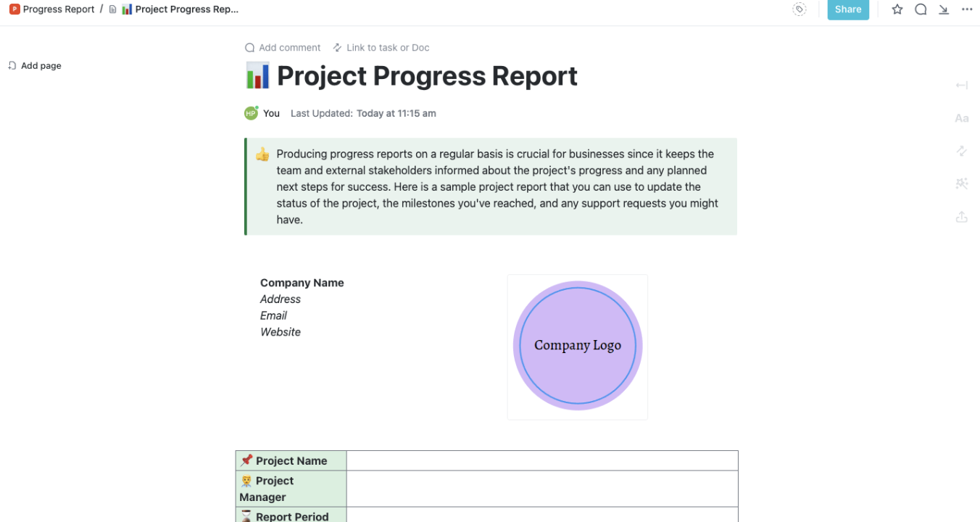Click the empty Project Name table cell

[542, 461]
